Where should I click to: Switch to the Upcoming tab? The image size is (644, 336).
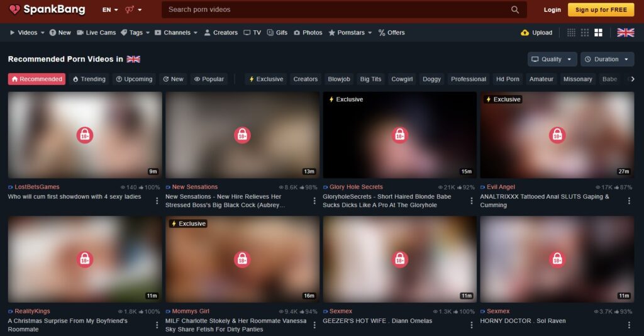coord(134,79)
